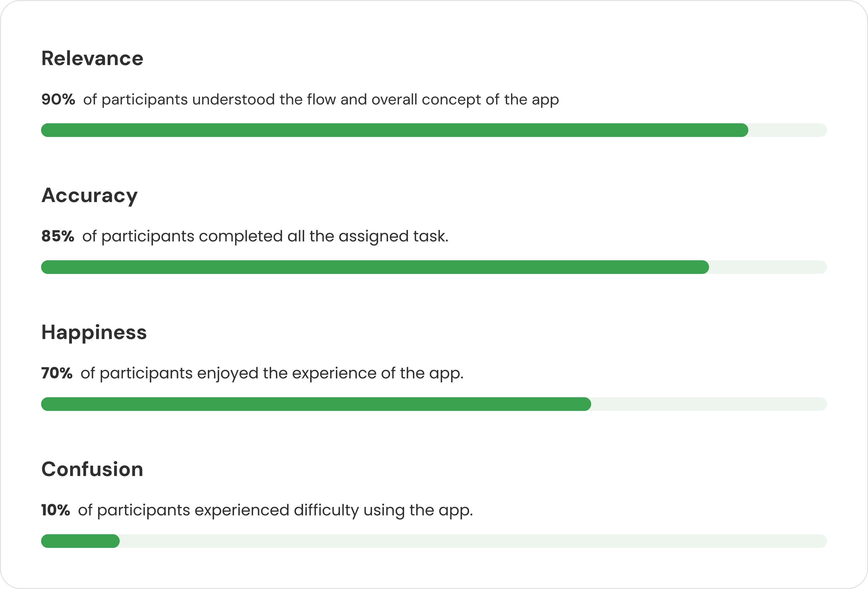Click the 70% figure under Happiness
868x589 pixels.
click(x=57, y=373)
